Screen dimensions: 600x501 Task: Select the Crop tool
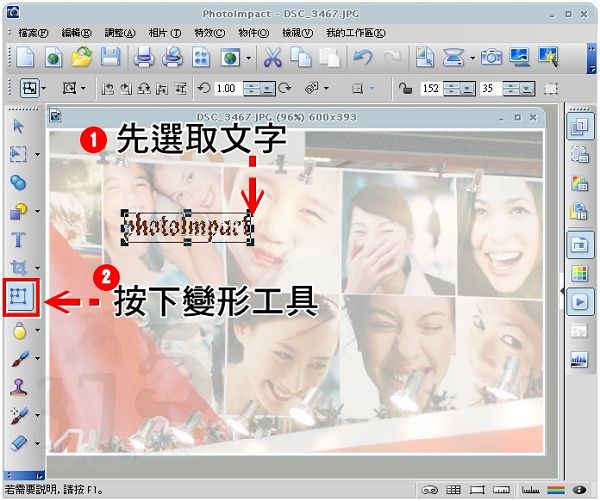(x=18, y=268)
